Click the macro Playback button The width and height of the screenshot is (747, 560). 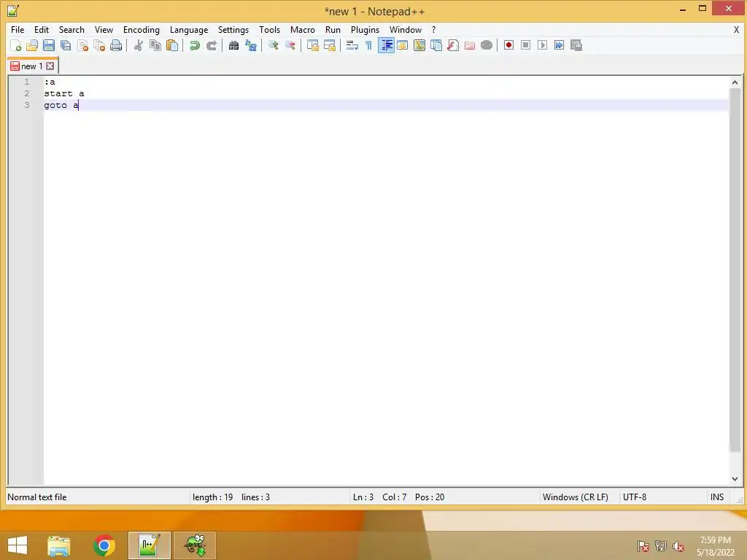pos(542,45)
